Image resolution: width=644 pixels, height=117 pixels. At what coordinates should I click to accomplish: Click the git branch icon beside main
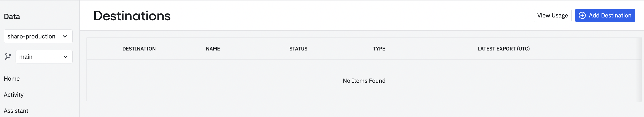(8, 57)
